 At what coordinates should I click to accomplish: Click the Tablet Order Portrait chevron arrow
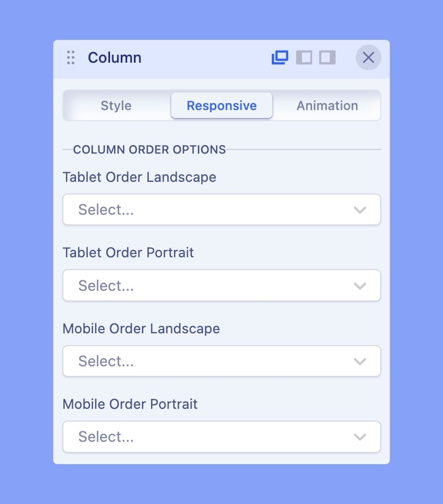(360, 286)
